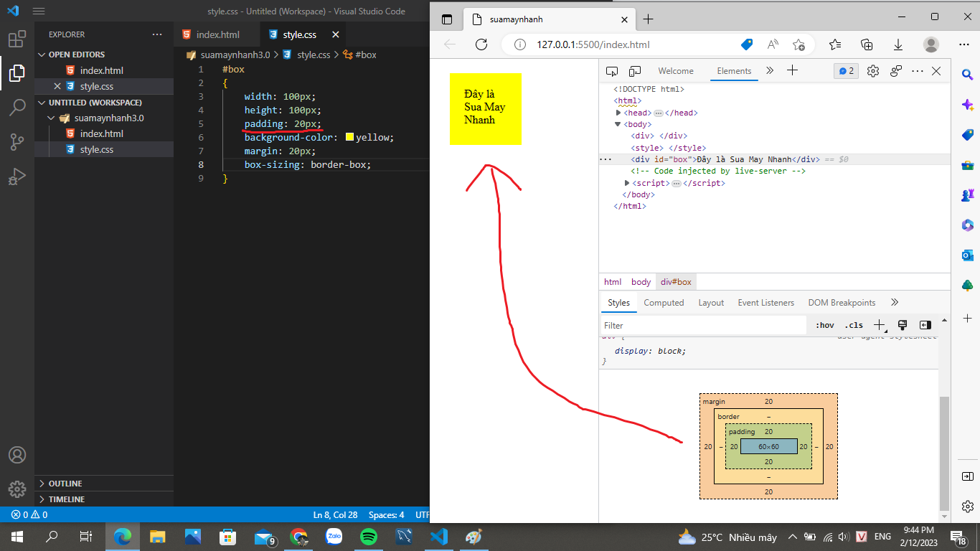Open Edge tab actions menu icon

[447, 19]
